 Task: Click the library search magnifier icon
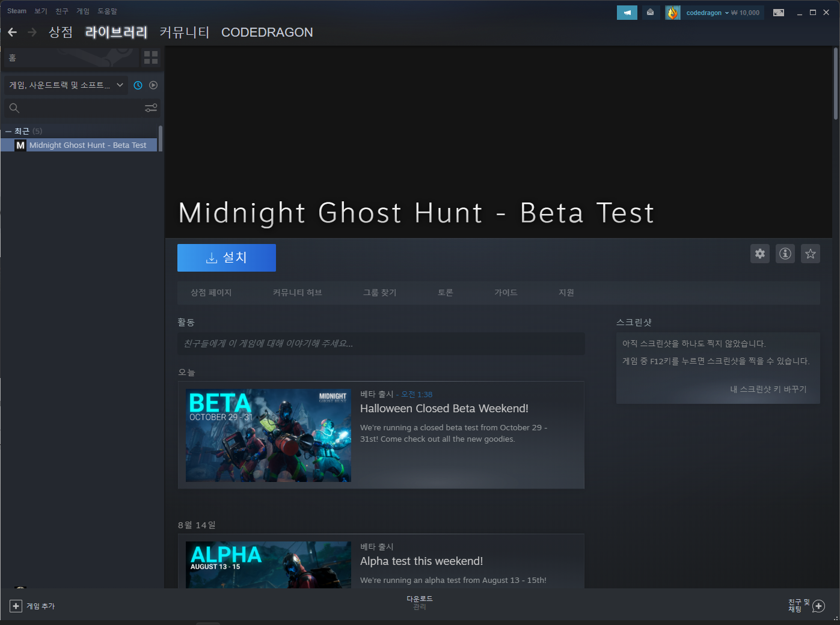[x=14, y=108]
